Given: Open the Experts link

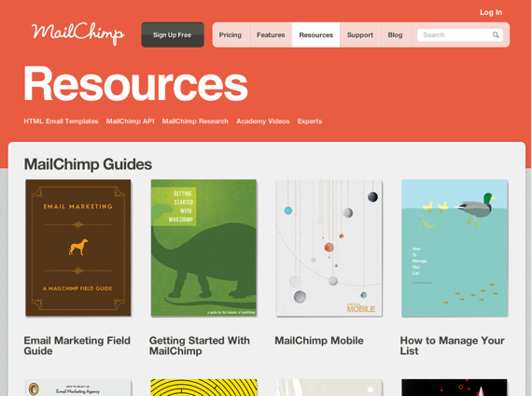Looking at the screenshot, I should (x=310, y=121).
